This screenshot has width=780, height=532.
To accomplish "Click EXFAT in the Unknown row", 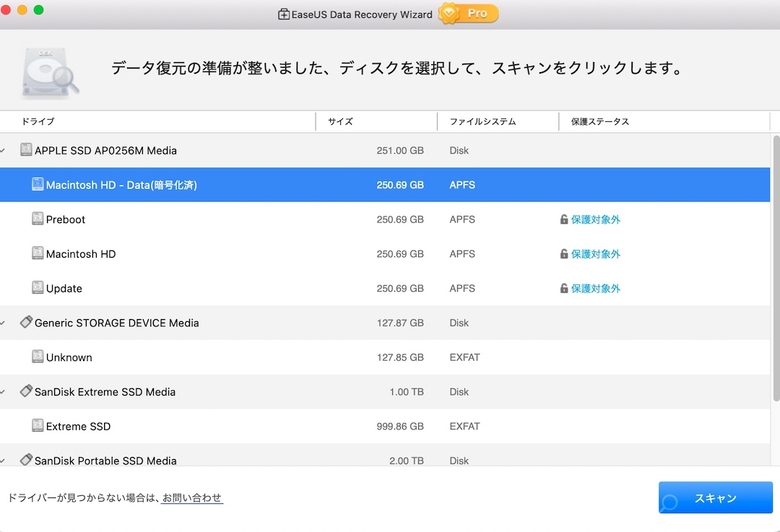I will [x=464, y=357].
